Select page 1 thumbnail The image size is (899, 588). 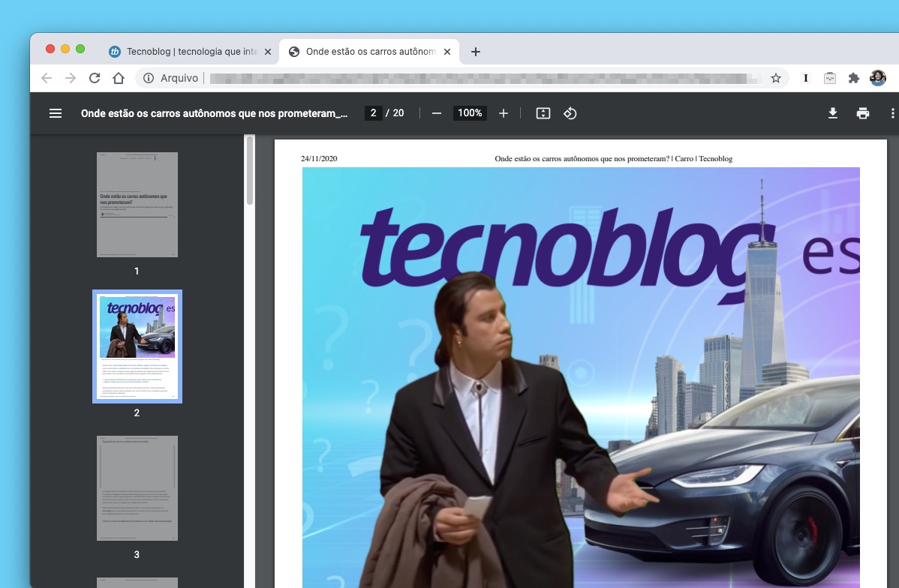pos(137,205)
